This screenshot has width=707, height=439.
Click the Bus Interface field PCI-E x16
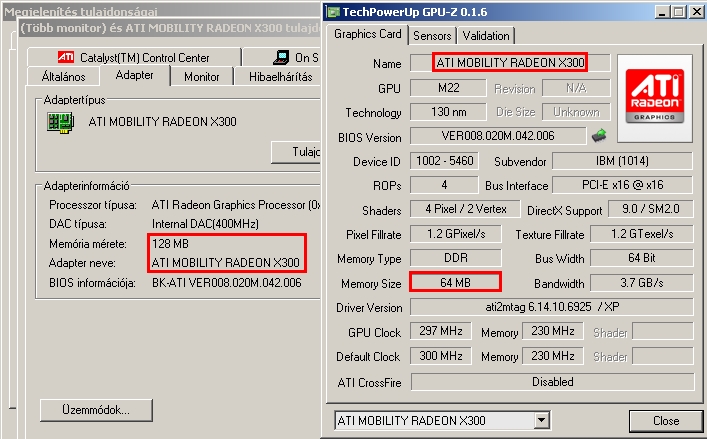pos(622,185)
